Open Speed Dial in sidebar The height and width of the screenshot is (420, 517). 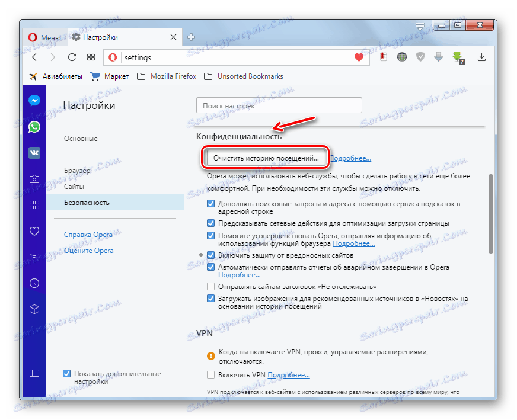click(x=34, y=205)
